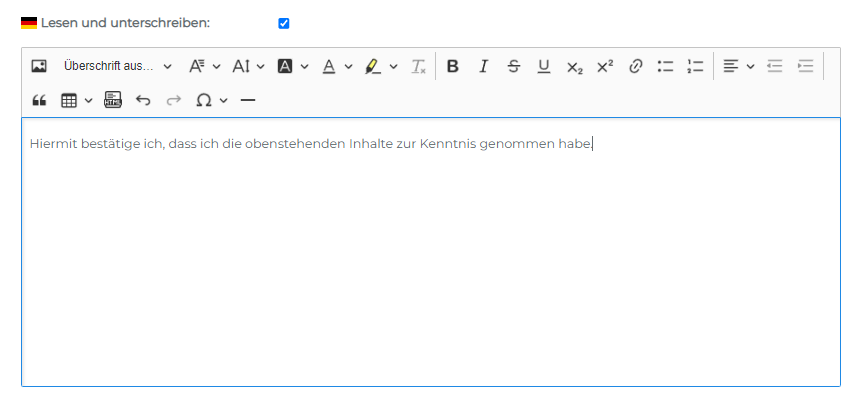Insert a block quote
Viewport: 865px width, 406px height.
point(39,100)
